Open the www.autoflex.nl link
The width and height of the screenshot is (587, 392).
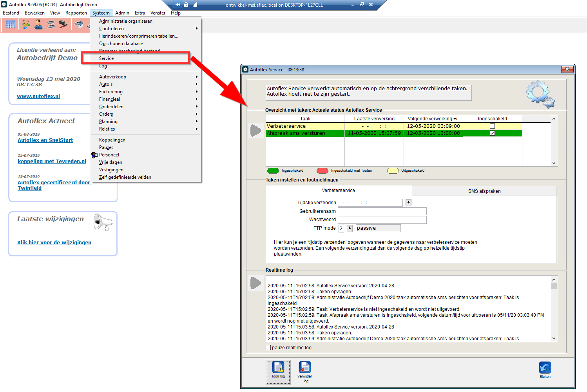(38, 96)
